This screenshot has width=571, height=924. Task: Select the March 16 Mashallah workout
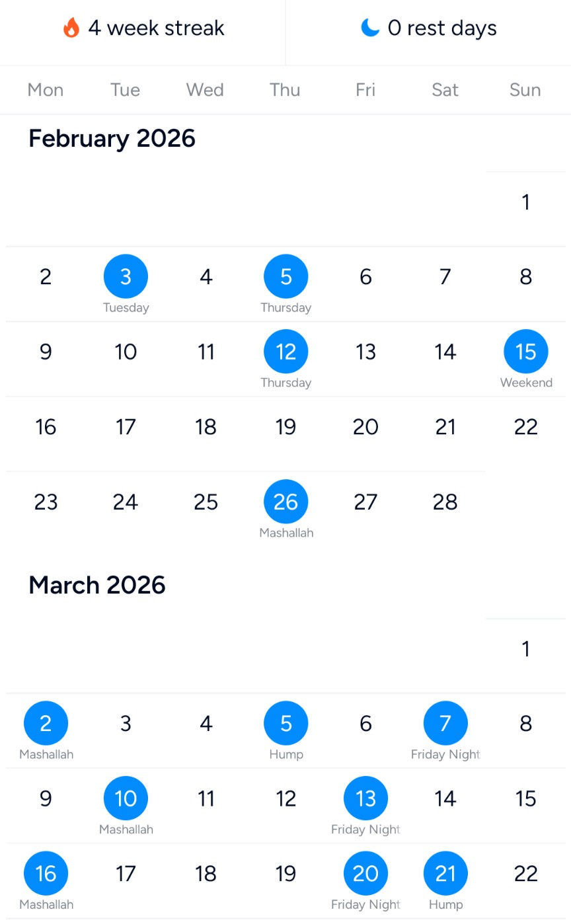tap(46, 874)
